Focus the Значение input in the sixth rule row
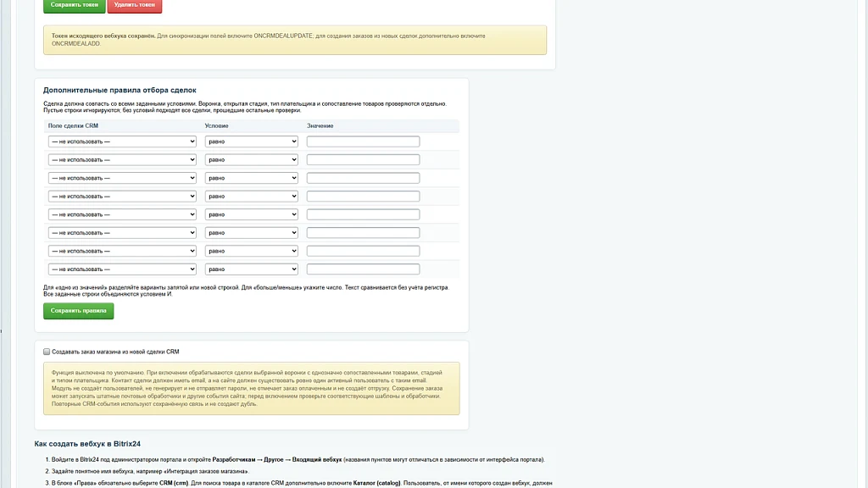The width and height of the screenshot is (868, 488). (363, 233)
